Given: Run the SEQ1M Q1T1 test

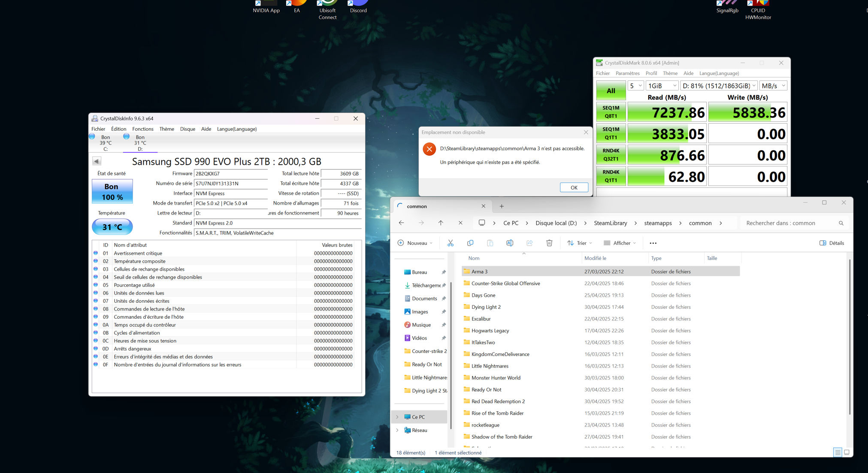Looking at the screenshot, I should (611, 133).
